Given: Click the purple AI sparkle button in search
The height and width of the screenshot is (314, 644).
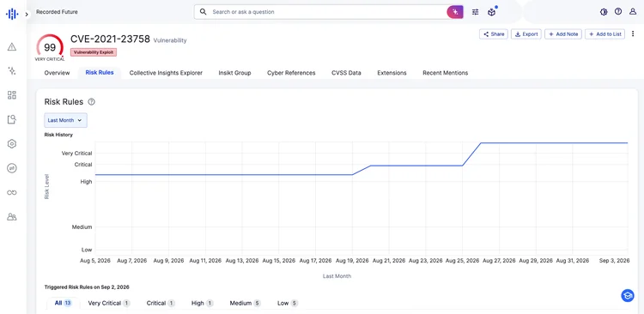Looking at the screenshot, I should click(x=455, y=12).
